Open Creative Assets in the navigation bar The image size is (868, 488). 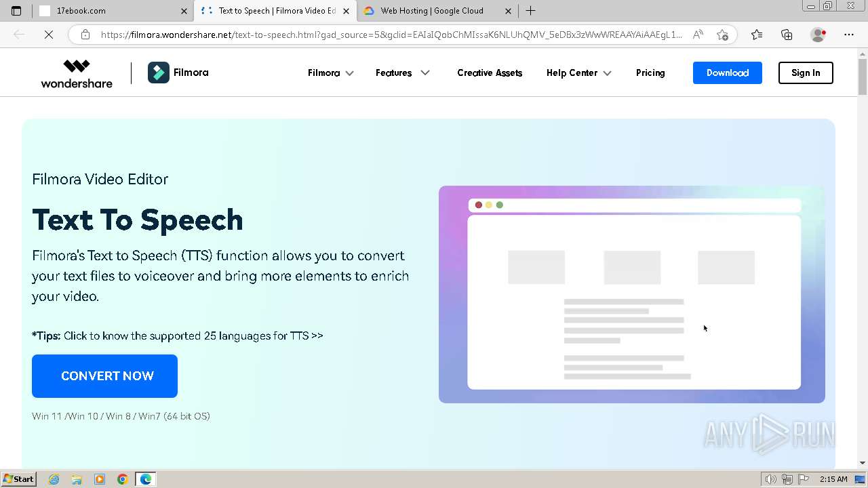pos(490,73)
